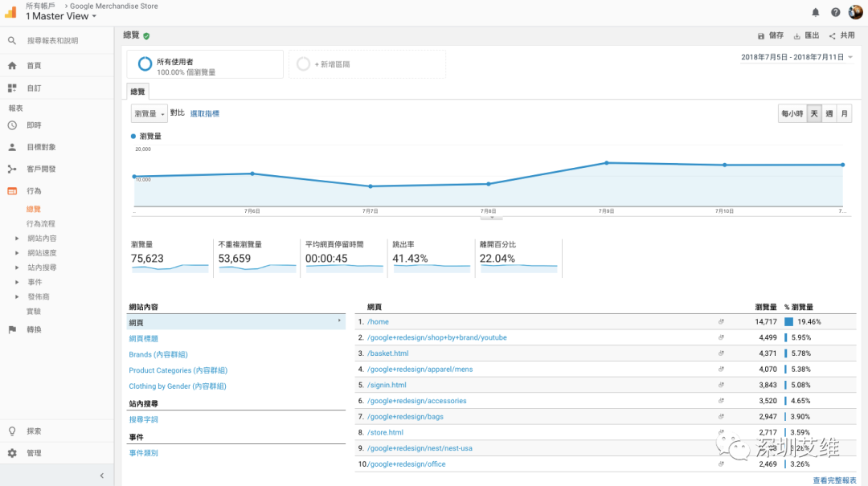
Task: Expand 網站內容 in the sidebar
Action: 17,239
